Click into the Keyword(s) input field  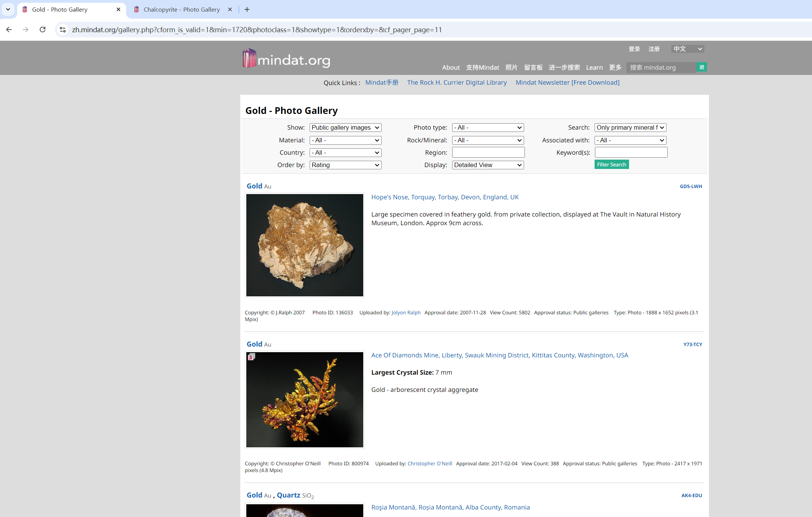pos(631,152)
